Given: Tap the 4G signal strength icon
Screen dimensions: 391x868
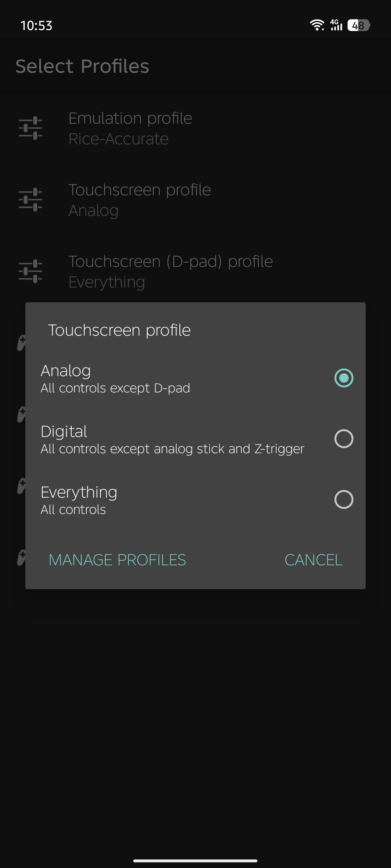Looking at the screenshot, I should coord(336,25).
